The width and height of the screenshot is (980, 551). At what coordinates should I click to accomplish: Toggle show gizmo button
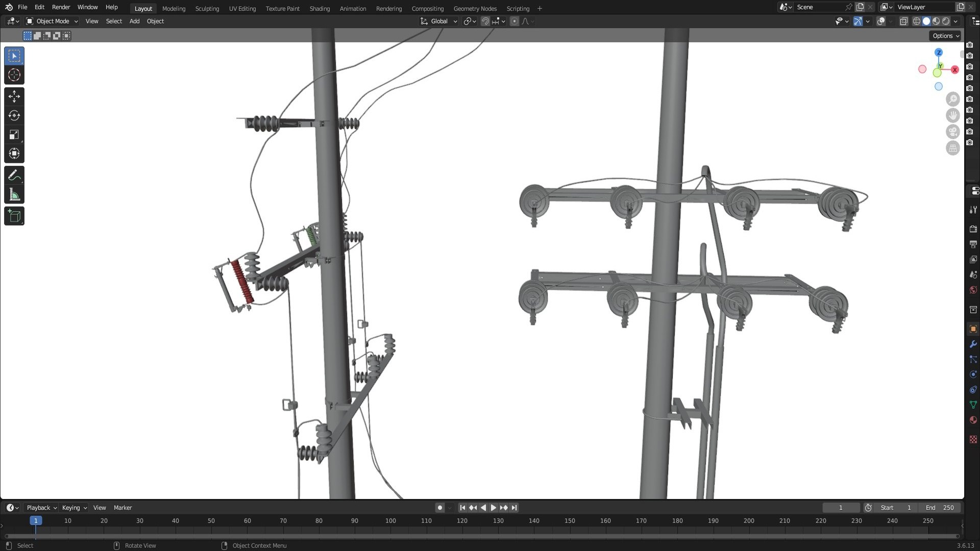(858, 21)
